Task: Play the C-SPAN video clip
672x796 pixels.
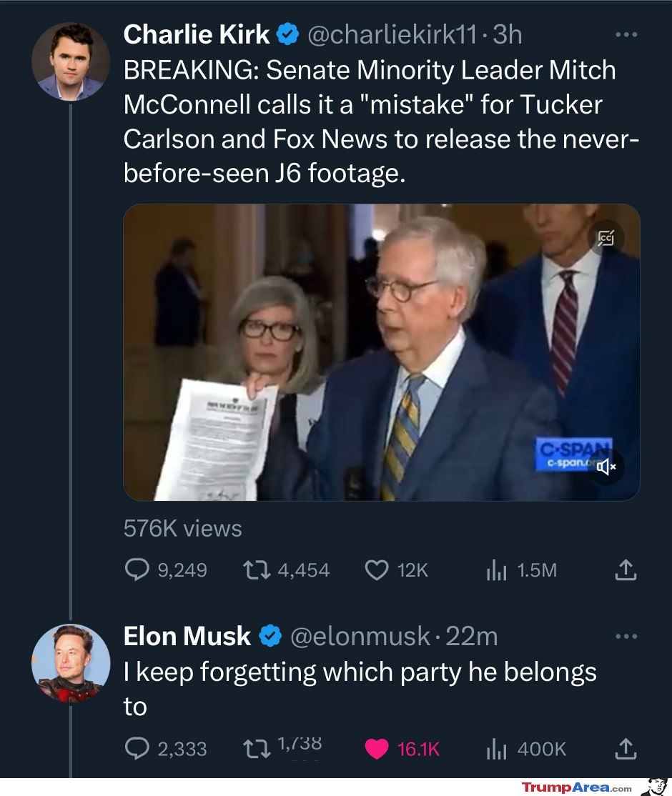Action: pyautogui.click(x=382, y=352)
